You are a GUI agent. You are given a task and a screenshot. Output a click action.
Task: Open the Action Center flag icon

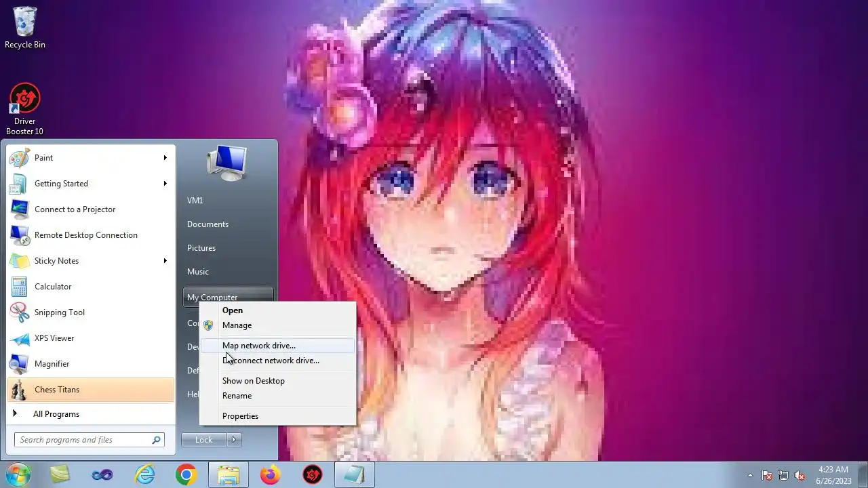pyautogui.click(x=767, y=475)
